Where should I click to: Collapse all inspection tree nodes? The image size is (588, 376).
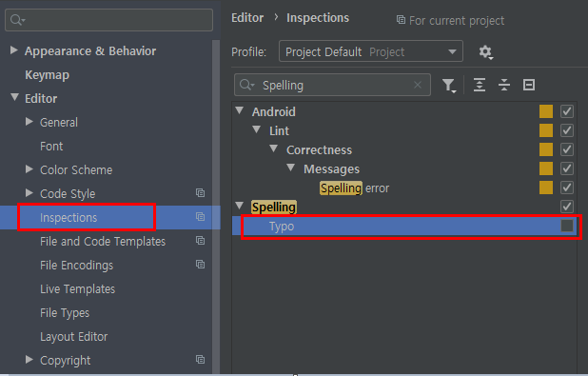pyautogui.click(x=504, y=85)
